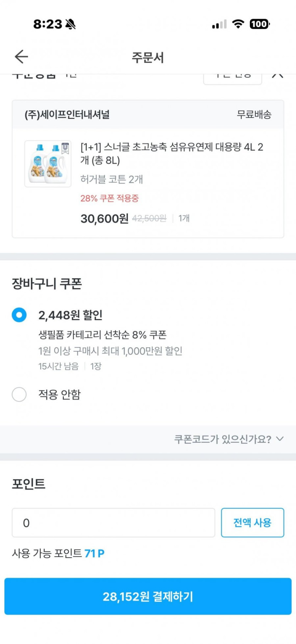Tap the 28% 쿠폰 적용중 label
The height and width of the screenshot is (644, 296).
point(110,198)
